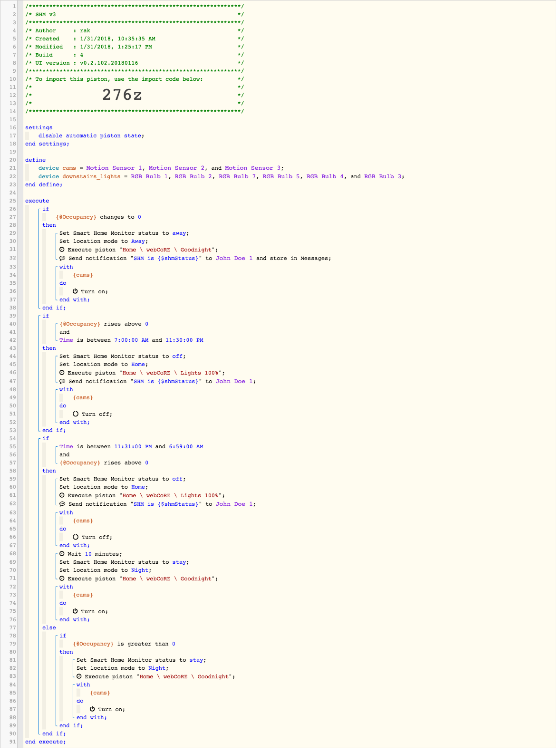
Task: Click 'stay' status value on line 69
Action: [179, 562]
